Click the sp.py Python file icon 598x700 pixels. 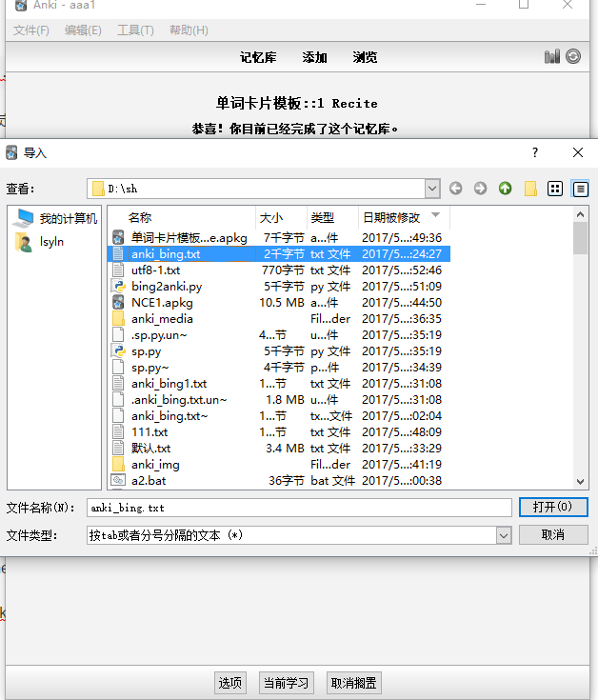click(118, 350)
